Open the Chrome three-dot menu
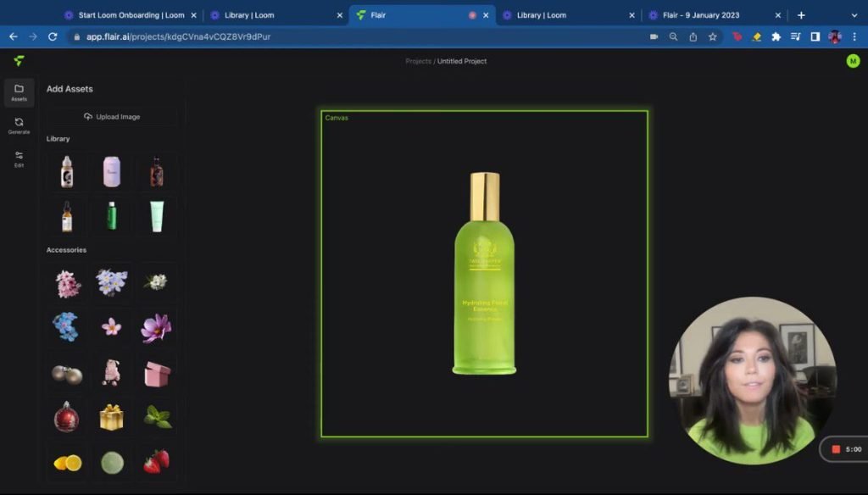Screen dimensions: 868x495 pos(855,36)
